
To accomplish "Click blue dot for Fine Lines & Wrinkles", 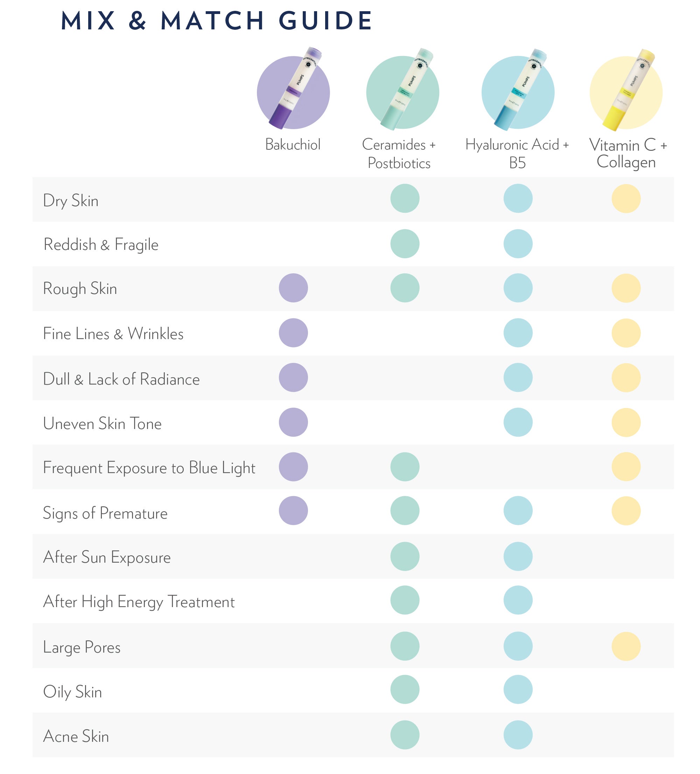I will pos(518,333).
